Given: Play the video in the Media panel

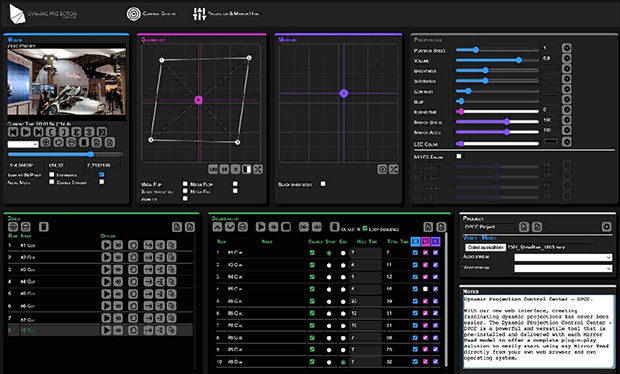Looking at the screenshot, I should click(25, 132).
